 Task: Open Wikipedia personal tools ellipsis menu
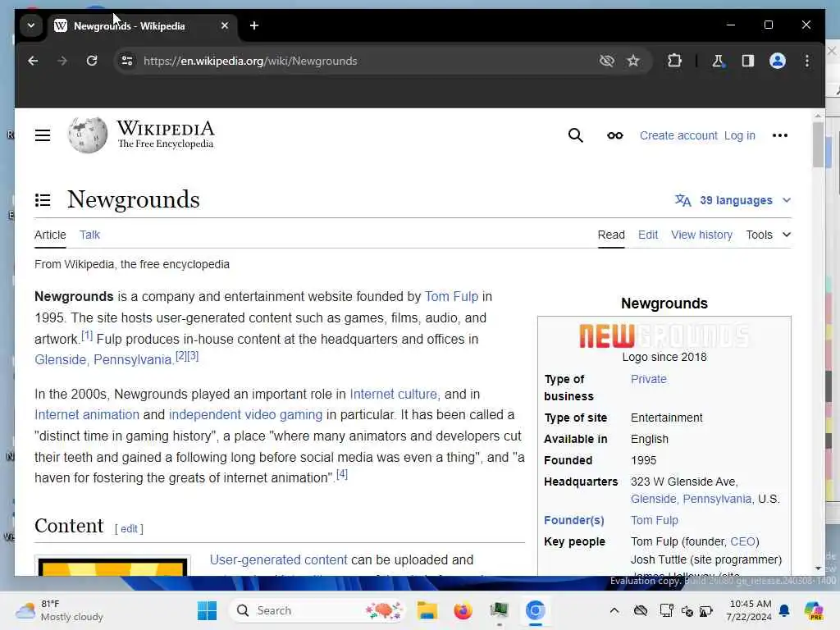[x=780, y=135]
